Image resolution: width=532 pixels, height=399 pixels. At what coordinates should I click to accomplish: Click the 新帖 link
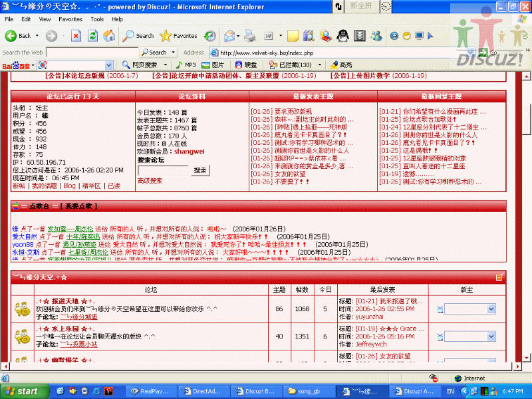coord(19,186)
